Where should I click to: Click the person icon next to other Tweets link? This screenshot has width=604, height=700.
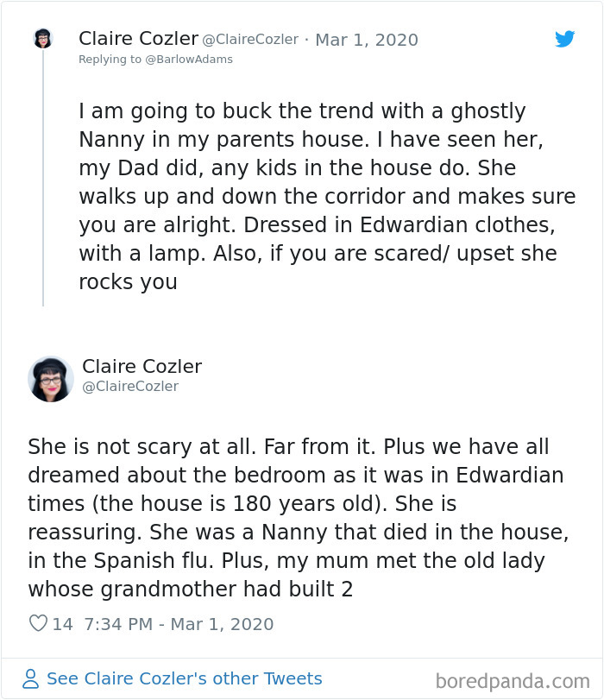(x=28, y=679)
